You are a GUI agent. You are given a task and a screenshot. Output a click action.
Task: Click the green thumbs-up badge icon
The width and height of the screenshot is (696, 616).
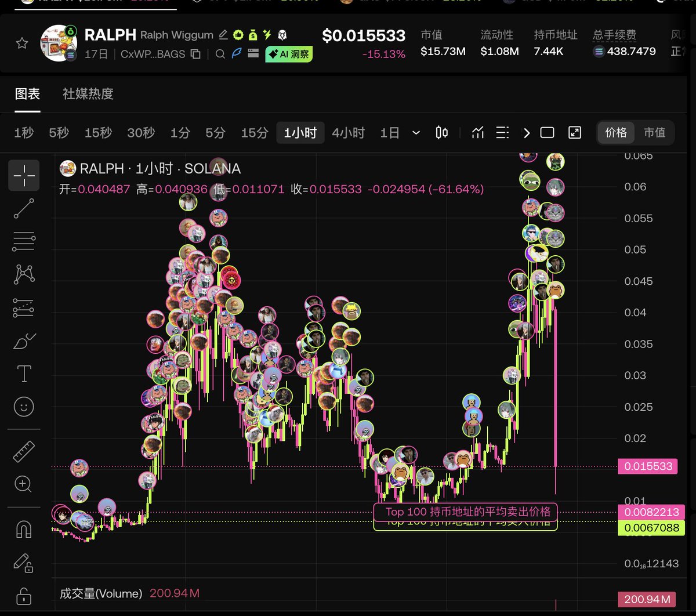coord(238,35)
